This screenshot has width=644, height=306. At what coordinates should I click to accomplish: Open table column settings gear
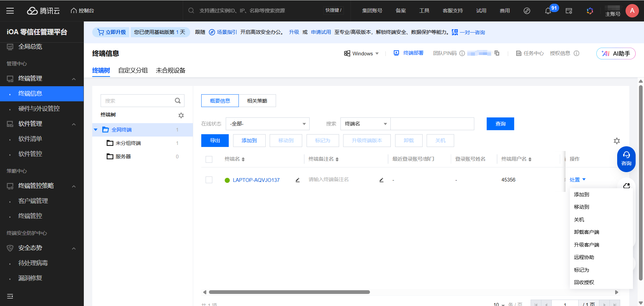point(617,141)
